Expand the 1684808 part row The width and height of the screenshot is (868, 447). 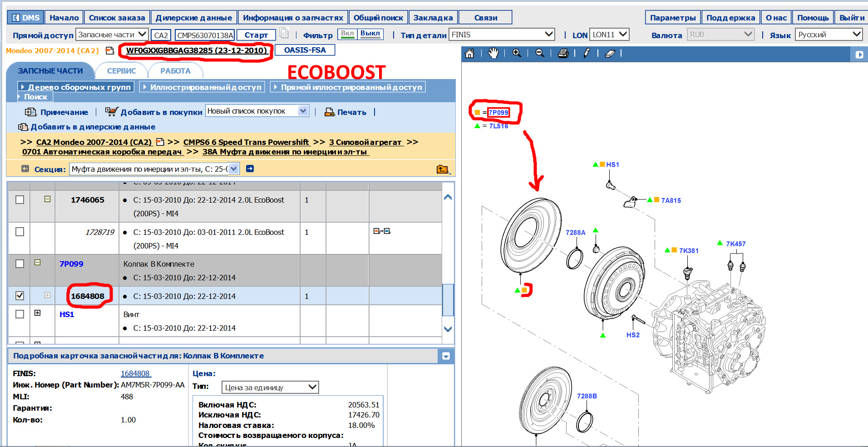click(x=47, y=295)
